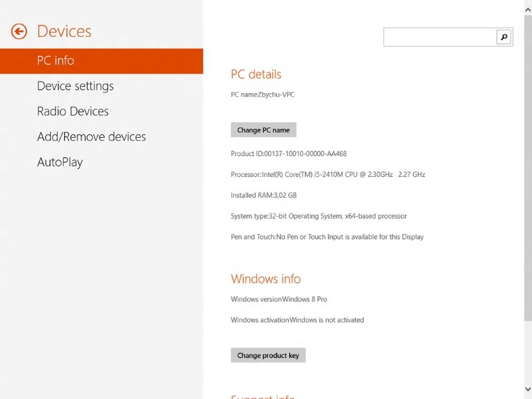This screenshot has height=399, width=532.
Task: Click the PC details heading
Action: point(256,75)
